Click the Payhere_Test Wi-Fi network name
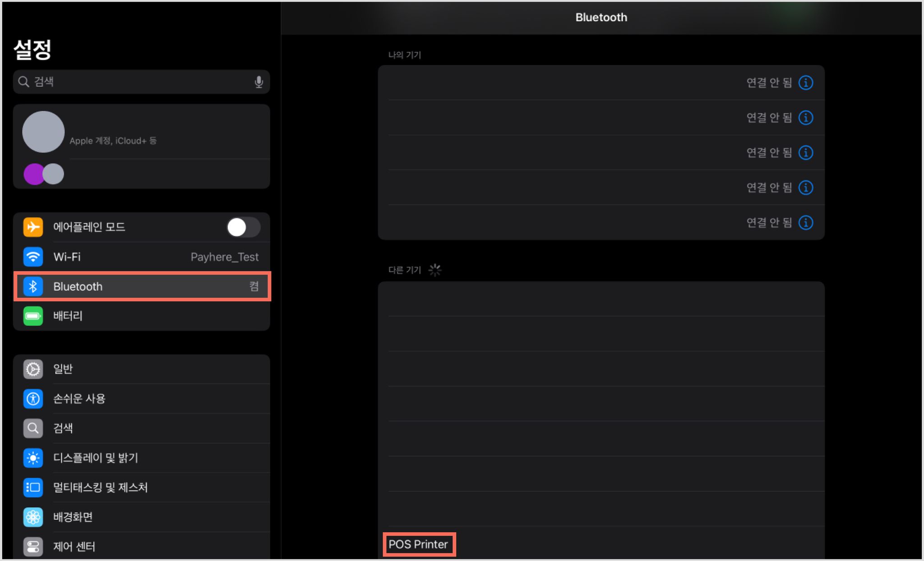The height and width of the screenshot is (561, 924). 225,257
